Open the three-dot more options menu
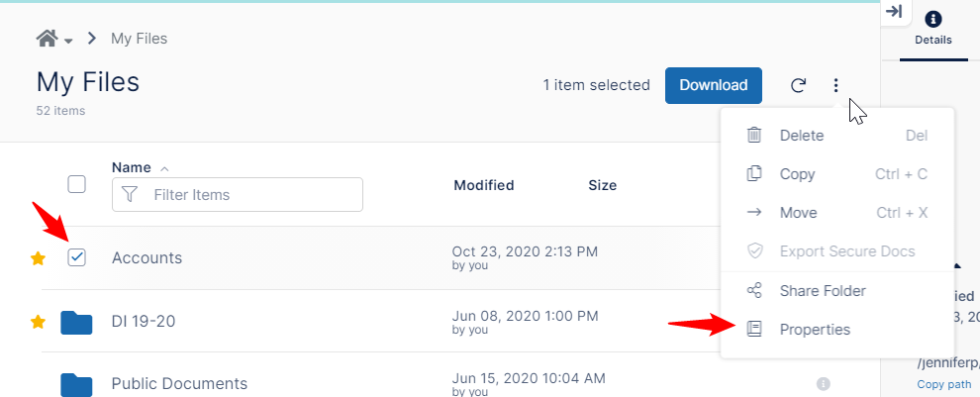 point(835,85)
